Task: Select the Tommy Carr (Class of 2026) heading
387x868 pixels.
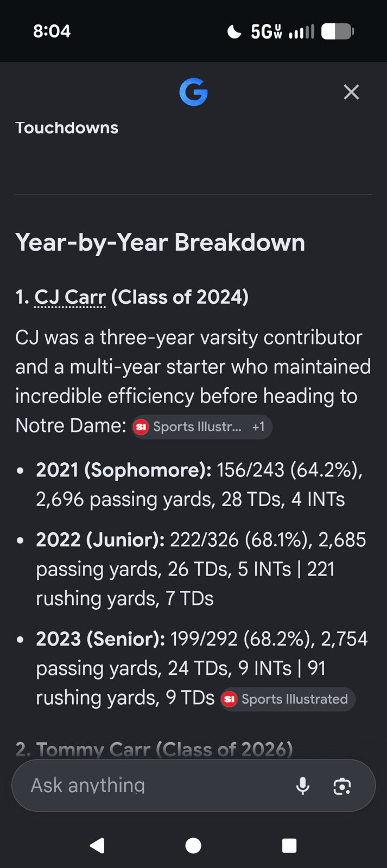Action: (154, 749)
